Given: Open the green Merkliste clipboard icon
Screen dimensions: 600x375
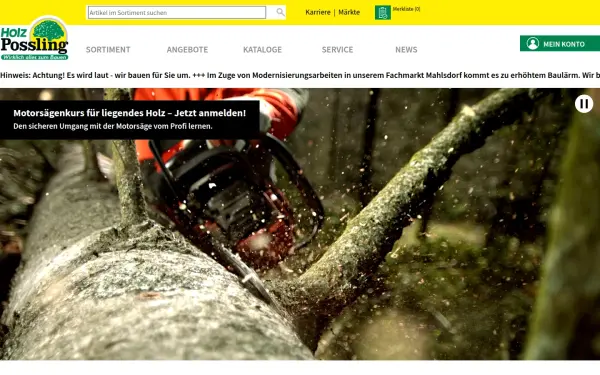Looking at the screenshot, I should (383, 12).
